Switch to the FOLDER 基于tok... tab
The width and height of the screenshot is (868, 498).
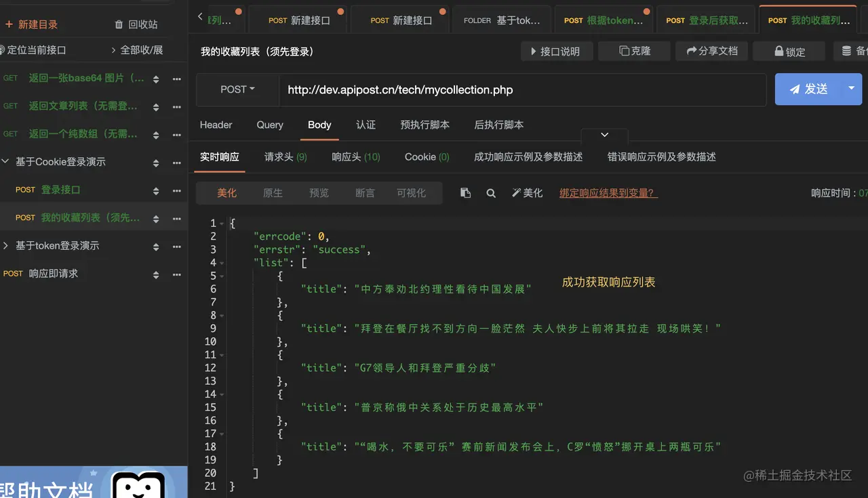click(x=502, y=20)
